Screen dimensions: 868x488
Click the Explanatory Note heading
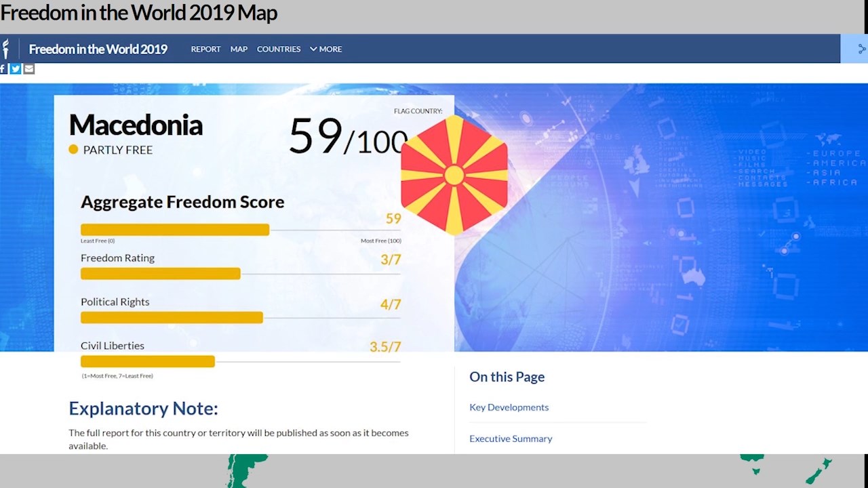(143, 409)
